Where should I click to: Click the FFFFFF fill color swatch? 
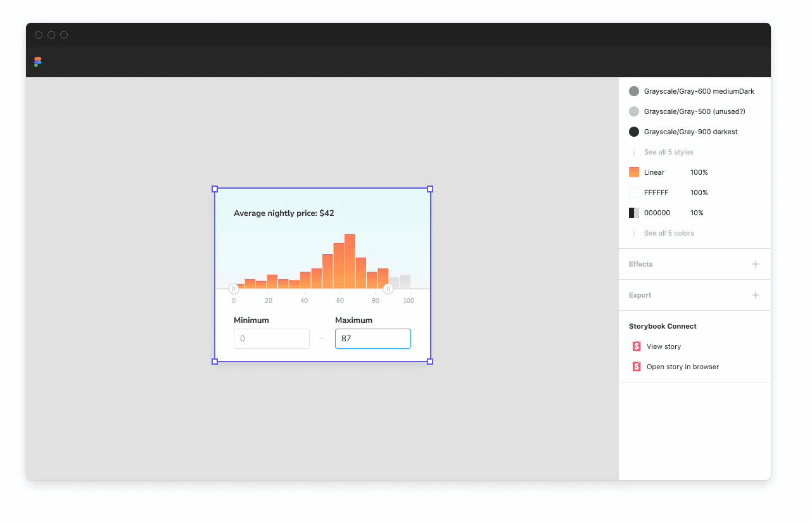tap(633, 192)
